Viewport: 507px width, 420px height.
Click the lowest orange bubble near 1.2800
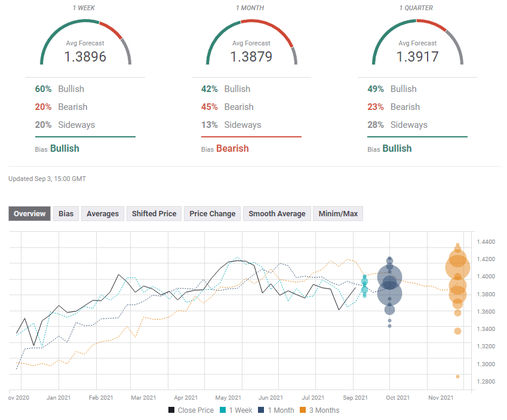(458, 376)
